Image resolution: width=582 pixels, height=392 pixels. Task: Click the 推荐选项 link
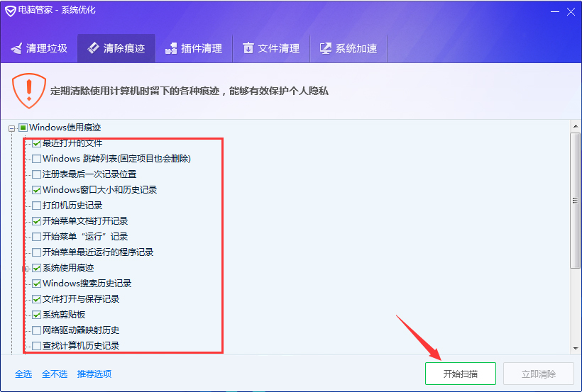pos(94,374)
